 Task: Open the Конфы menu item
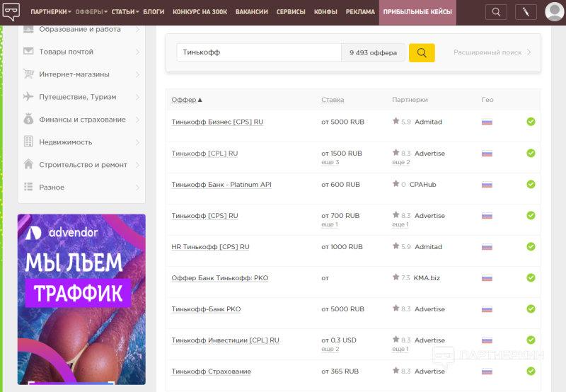[325, 12]
